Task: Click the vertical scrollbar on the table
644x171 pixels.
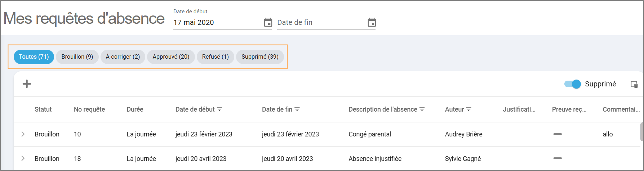Action: (x=641, y=132)
